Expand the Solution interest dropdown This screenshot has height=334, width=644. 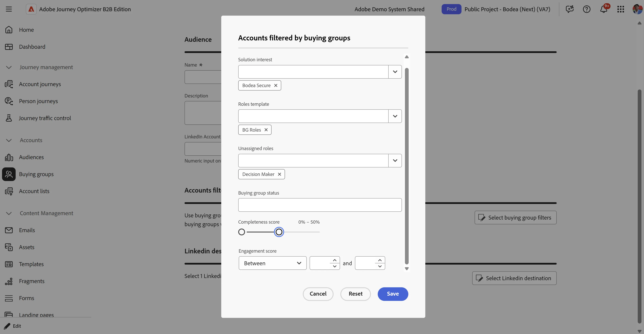click(395, 72)
